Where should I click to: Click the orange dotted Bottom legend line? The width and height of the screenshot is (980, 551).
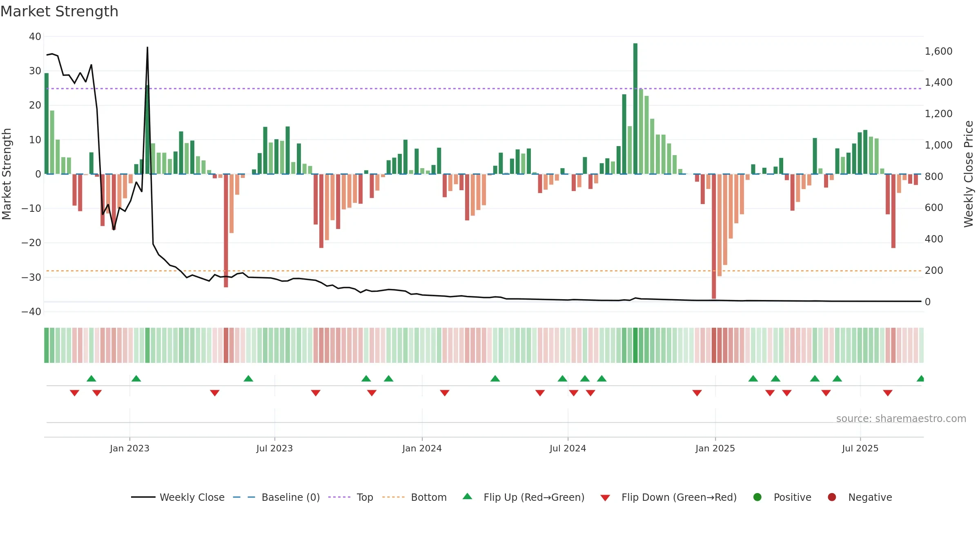tap(394, 497)
